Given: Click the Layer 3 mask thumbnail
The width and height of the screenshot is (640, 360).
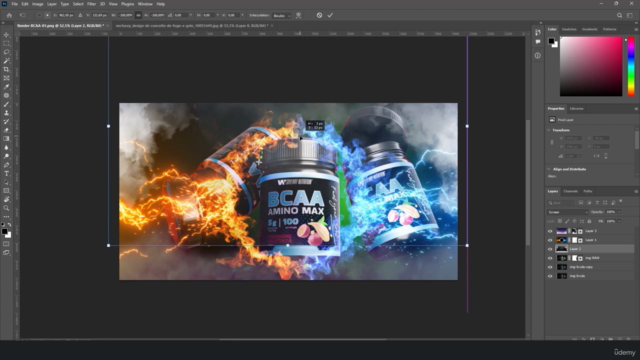Looking at the screenshot, I should point(574,231).
